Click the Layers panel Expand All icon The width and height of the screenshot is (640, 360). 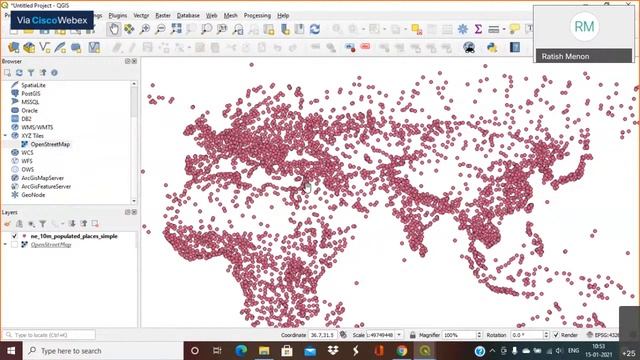point(72,224)
